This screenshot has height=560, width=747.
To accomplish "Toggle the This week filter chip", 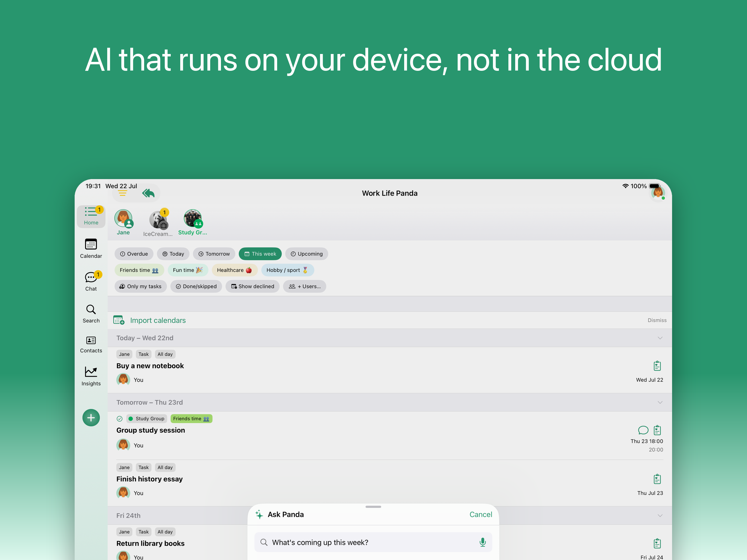I will [260, 254].
